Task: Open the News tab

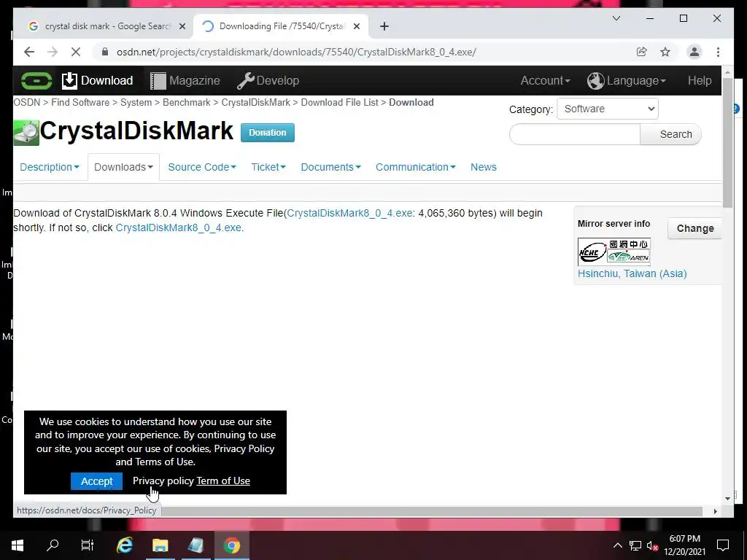Action: [x=484, y=167]
